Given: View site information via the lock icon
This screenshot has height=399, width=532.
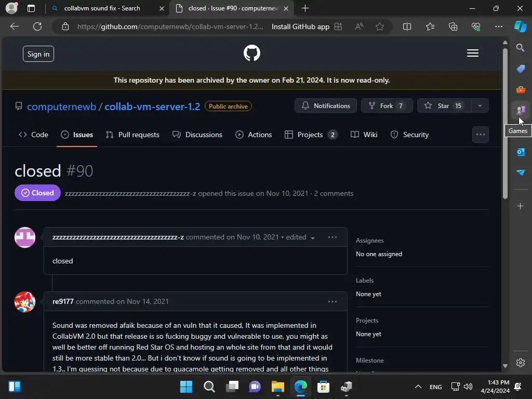Looking at the screenshot, I should (x=65, y=26).
